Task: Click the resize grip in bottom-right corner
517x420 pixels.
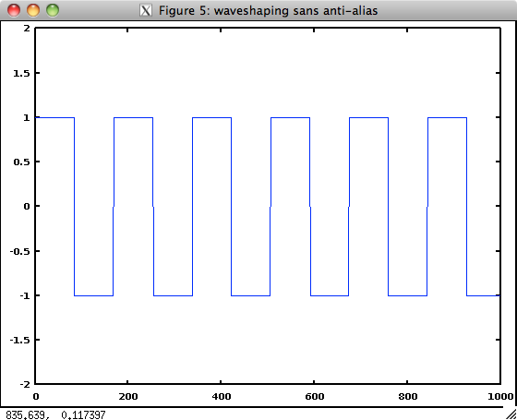Action: coord(511,414)
